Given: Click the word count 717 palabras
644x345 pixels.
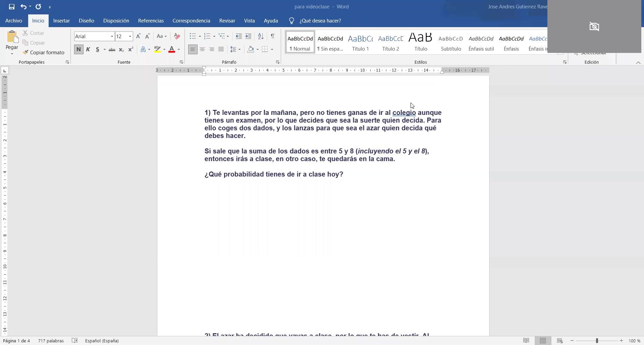Looking at the screenshot, I should coord(51,341).
